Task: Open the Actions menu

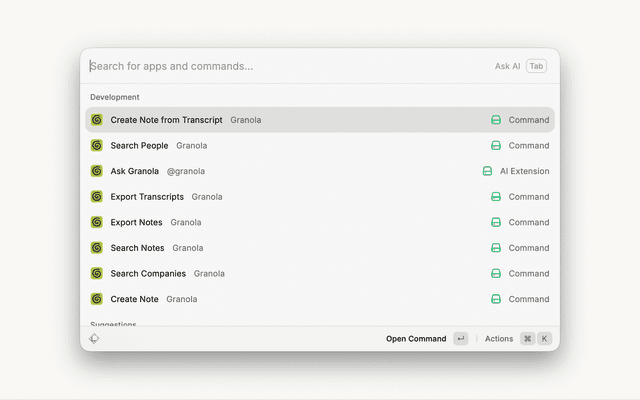Action: click(499, 339)
